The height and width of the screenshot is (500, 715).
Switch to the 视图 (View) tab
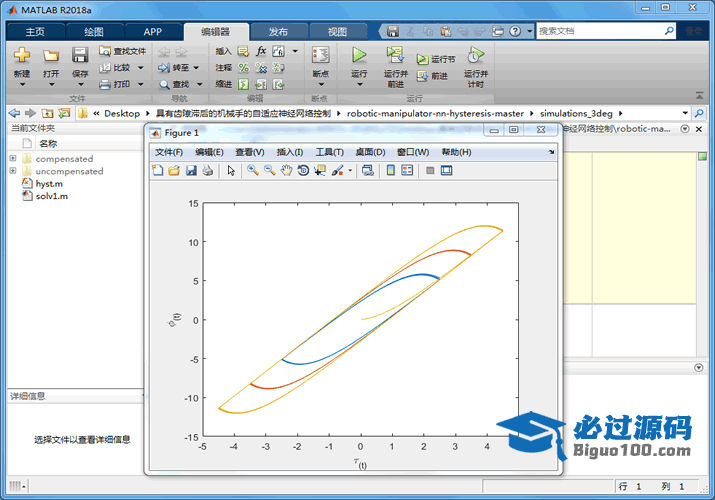(337, 31)
